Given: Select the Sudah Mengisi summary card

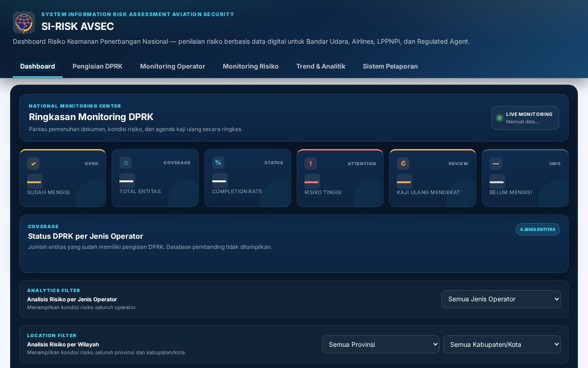Looking at the screenshot, I should (x=63, y=178).
